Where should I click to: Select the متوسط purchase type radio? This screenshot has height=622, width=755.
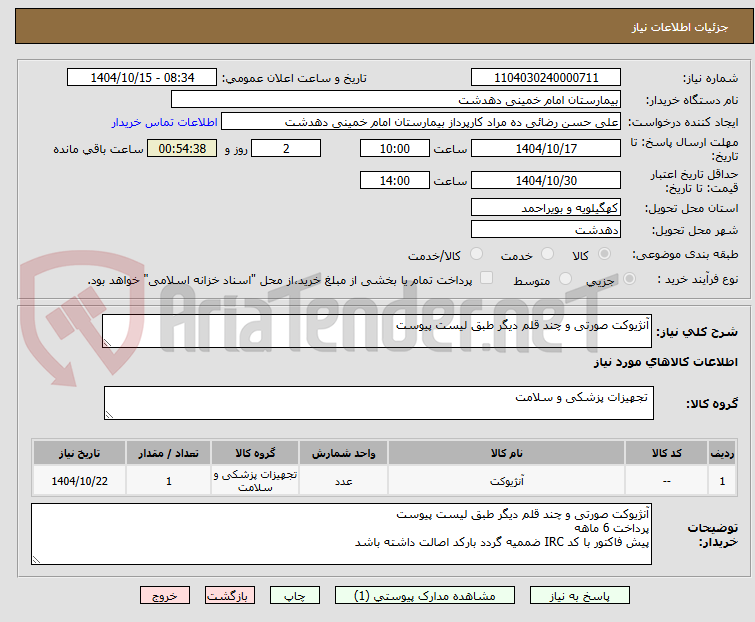(x=565, y=279)
